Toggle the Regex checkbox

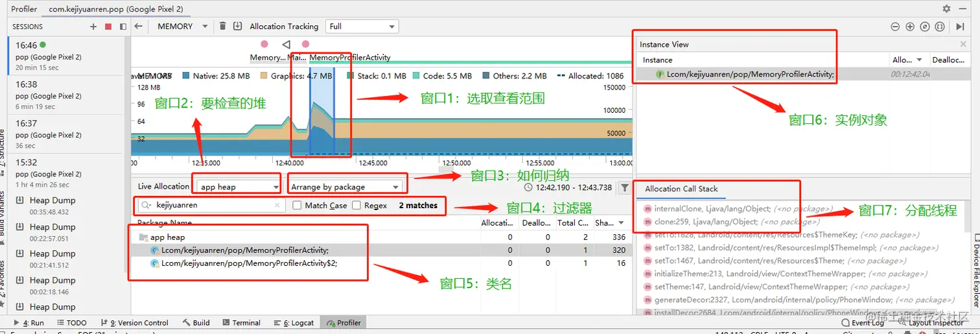(356, 205)
